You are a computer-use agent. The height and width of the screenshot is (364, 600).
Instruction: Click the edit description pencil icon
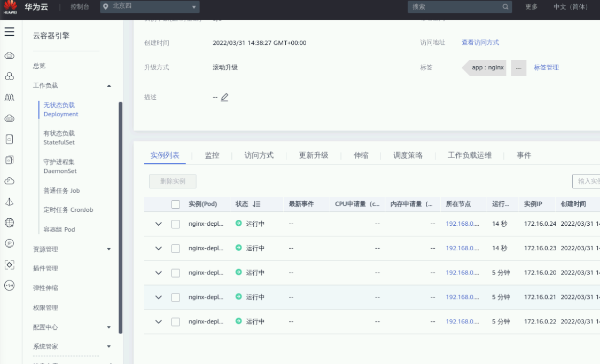[224, 97]
